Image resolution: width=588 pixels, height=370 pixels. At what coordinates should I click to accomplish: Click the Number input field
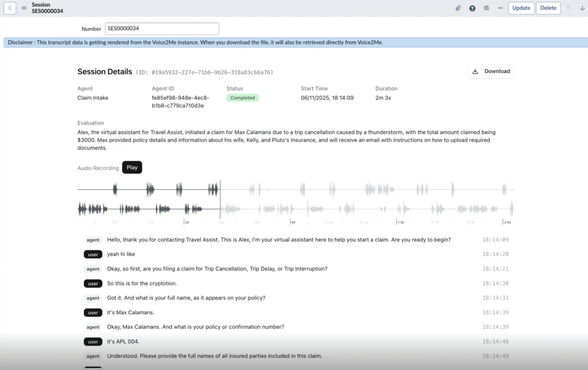pyautogui.click(x=162, y=29)
